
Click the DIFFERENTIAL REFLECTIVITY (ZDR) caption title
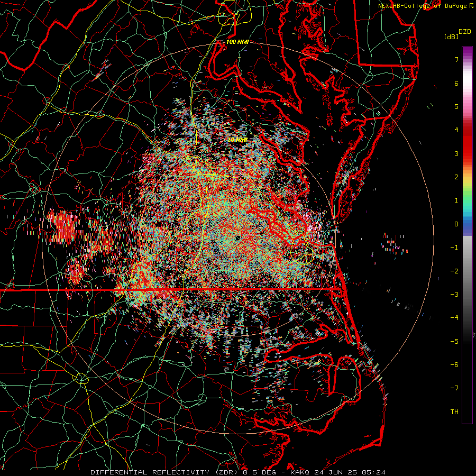[x=165, y=472]
